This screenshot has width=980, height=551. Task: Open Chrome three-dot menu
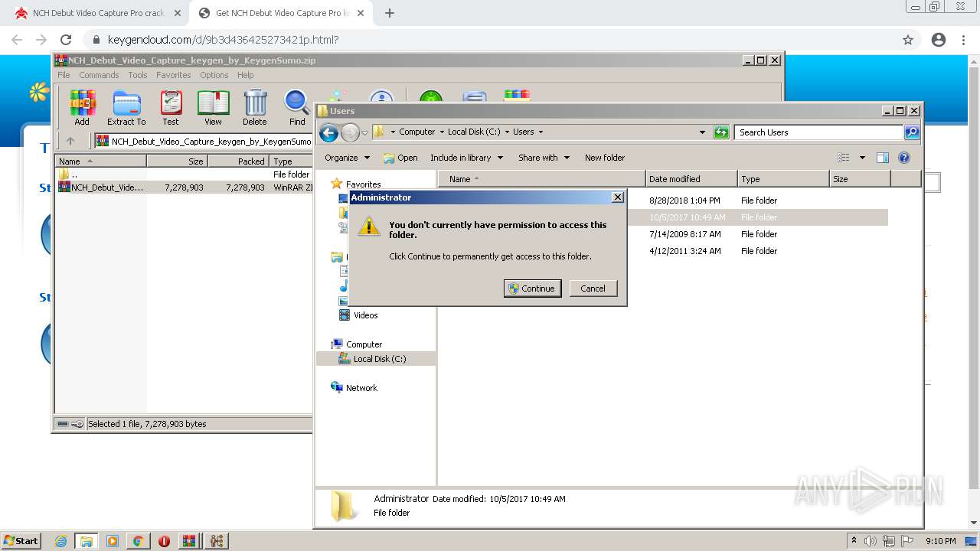(964, 40)
